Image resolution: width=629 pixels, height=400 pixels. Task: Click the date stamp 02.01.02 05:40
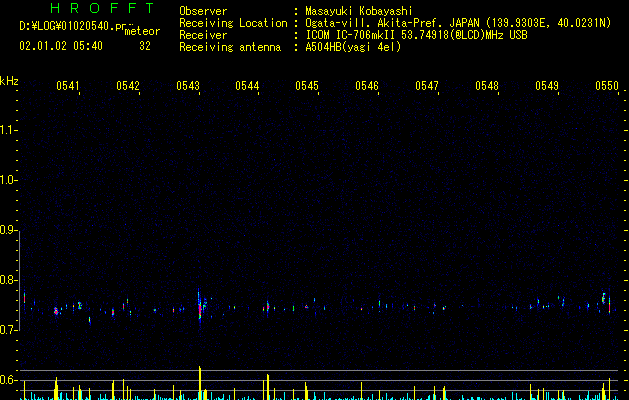[61, 46]
